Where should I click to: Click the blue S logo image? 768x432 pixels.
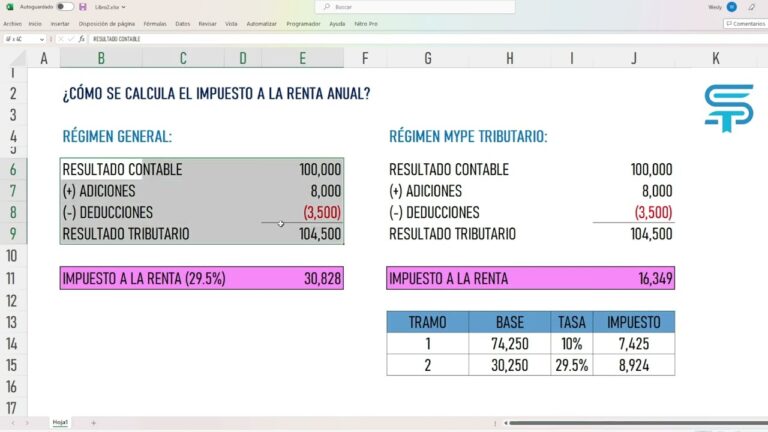coord(729,108)
